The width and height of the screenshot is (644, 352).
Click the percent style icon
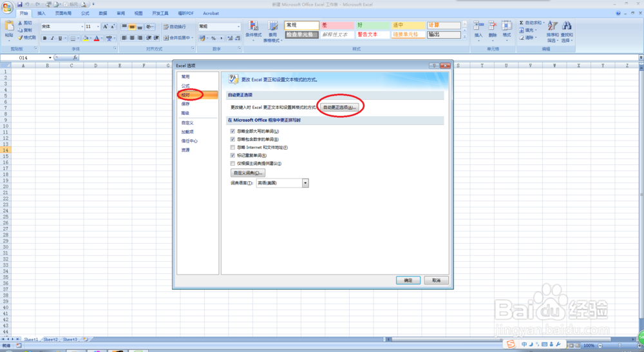(214, 38)
